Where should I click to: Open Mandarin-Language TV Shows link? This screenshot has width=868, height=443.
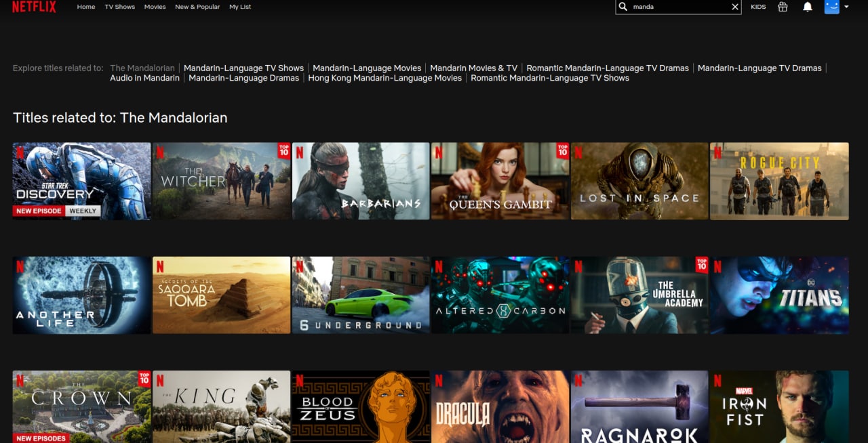(243, 68)
